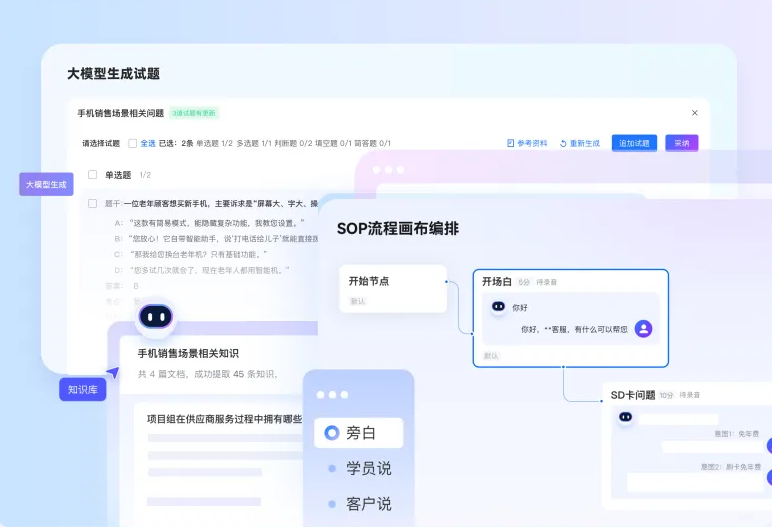Screen dimensions: 772x527
Task: Check the 单选题 section checkbox
Action: point(93,174)
